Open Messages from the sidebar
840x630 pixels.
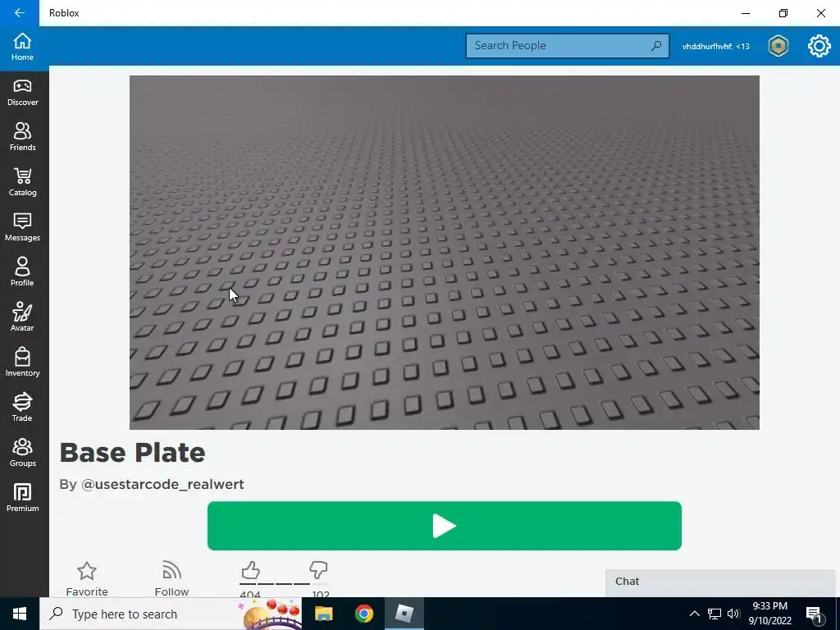pos(22,228)
